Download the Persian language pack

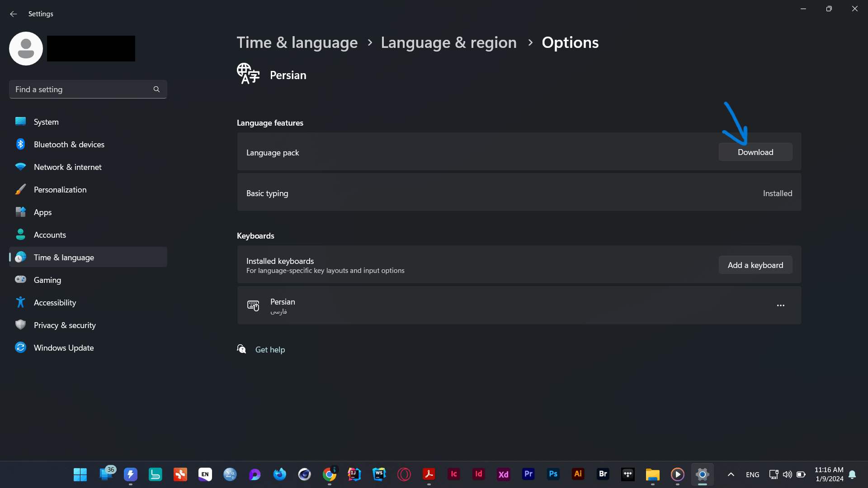coord(755,152)
